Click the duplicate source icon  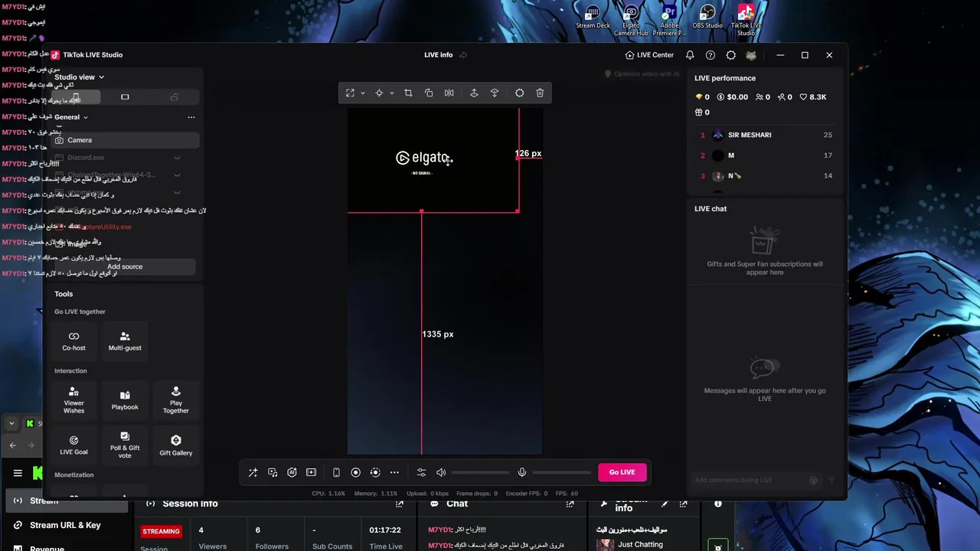pos(429,93)
